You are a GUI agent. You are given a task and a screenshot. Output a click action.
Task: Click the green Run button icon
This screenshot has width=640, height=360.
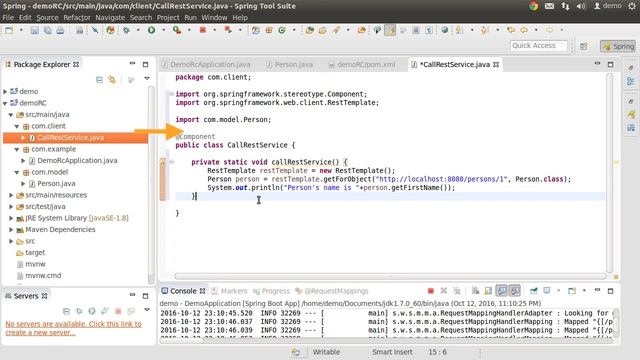[151, 30]
